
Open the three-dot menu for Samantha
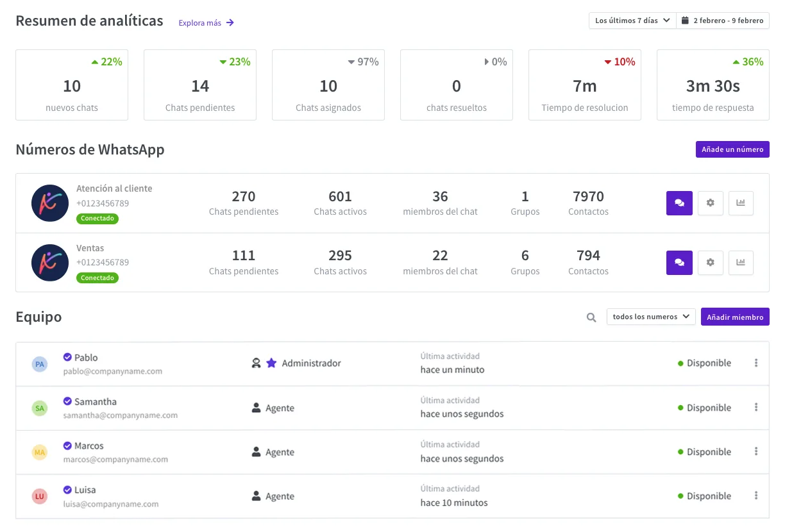click(x=756, y=407)
